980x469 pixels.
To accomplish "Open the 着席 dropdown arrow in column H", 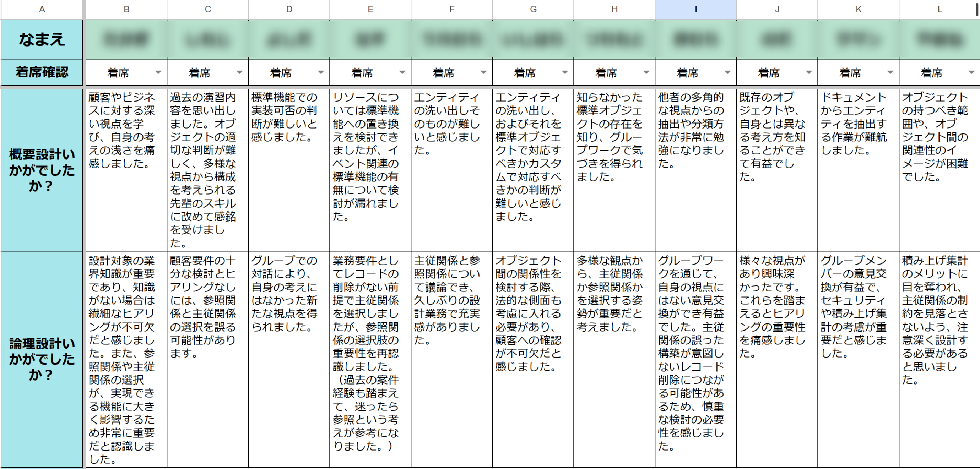I will point(646,72).
